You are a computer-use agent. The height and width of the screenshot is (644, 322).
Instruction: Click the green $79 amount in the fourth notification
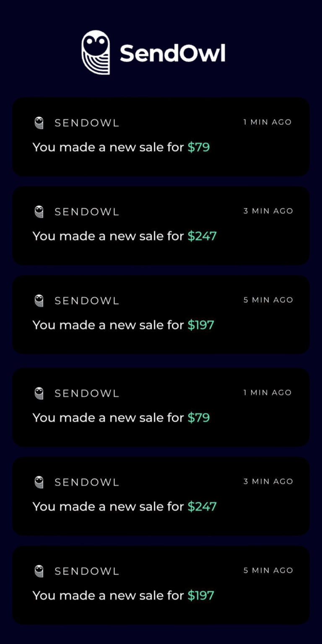tap(198, 418)
